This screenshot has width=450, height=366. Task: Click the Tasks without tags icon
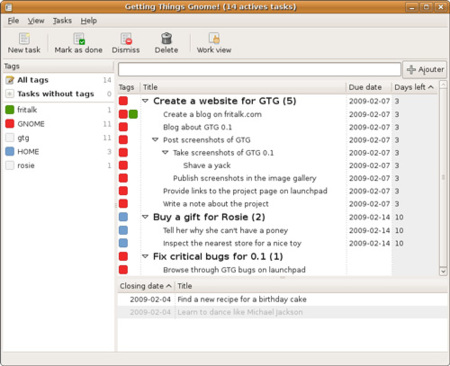[x=10, y=94]
